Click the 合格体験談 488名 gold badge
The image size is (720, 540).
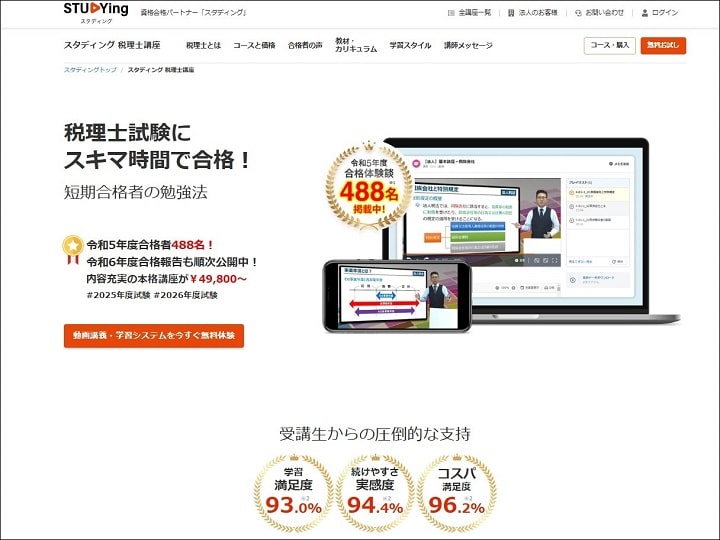(369, 186)
